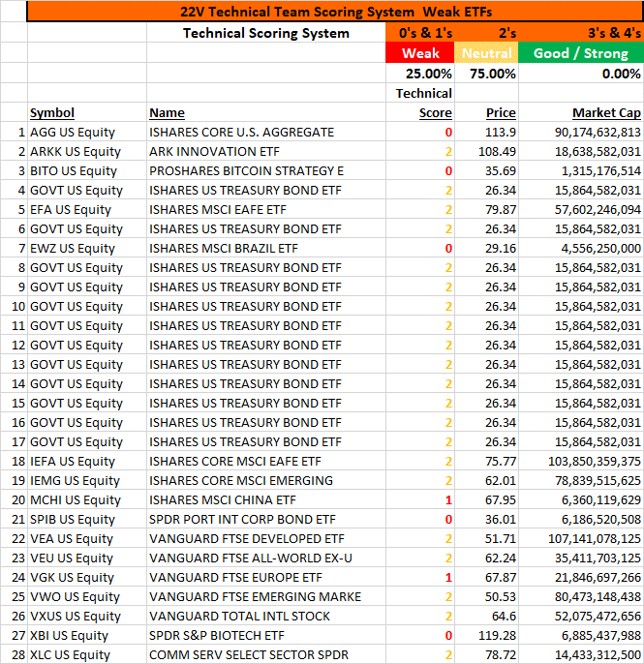Select the 'ARKK US Equity' symbol cell
This screenshot has width=644, height=664.
click(87, 152)
